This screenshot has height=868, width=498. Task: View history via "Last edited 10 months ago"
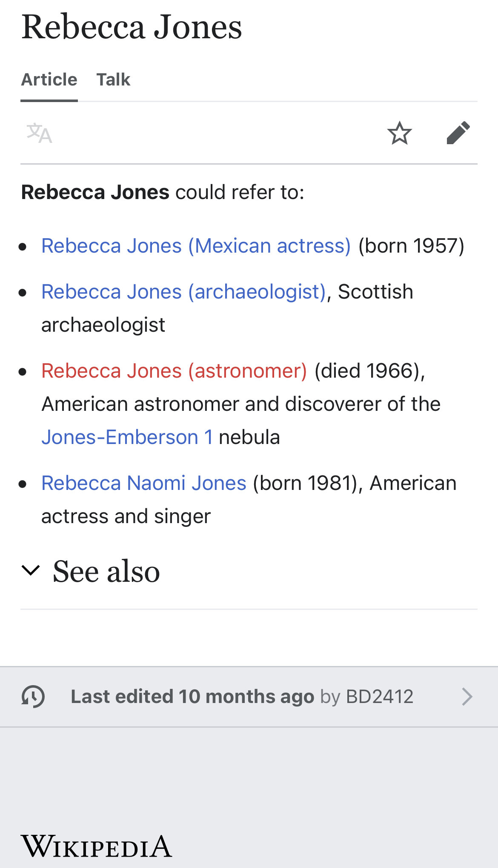point(192,697)
